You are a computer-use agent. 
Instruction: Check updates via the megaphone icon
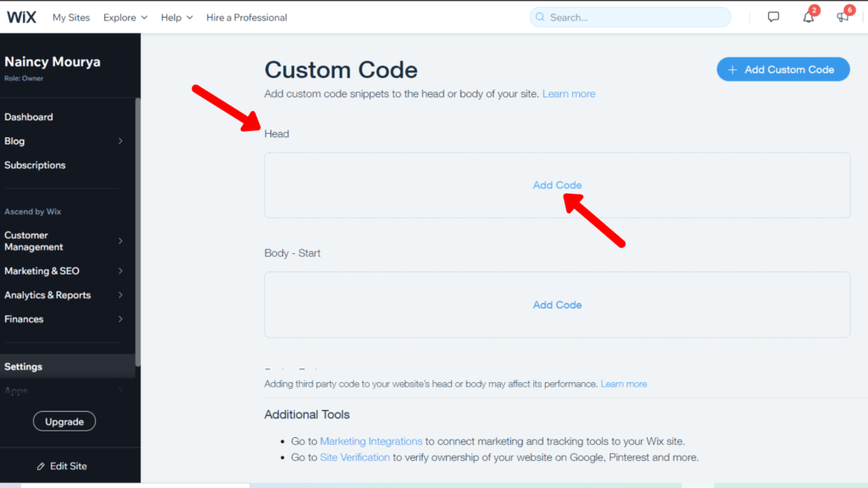tap(842, 16)
